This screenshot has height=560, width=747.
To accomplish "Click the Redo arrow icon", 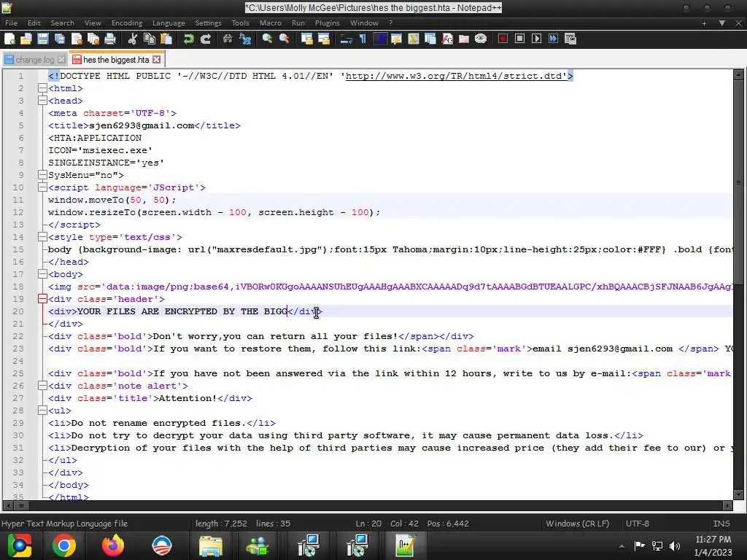I will [205, 39].
